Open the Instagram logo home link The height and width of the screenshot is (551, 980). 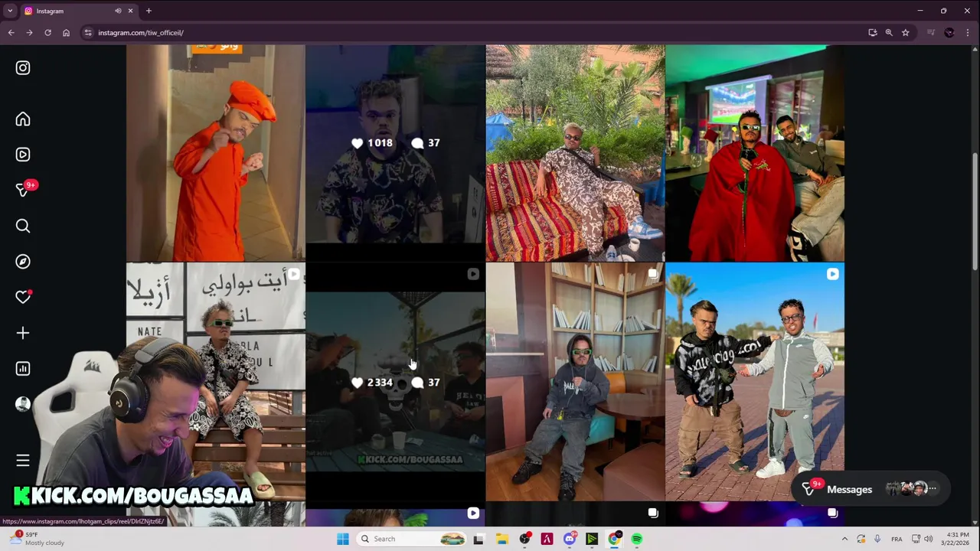pos(23,68)
